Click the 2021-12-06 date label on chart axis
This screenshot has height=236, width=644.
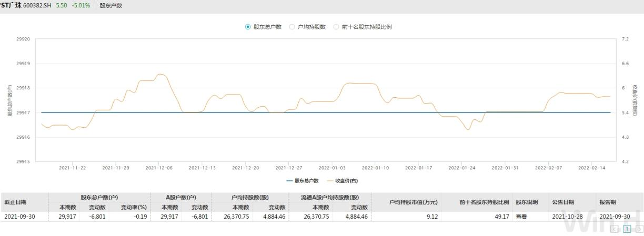click(x=159, y=168)
